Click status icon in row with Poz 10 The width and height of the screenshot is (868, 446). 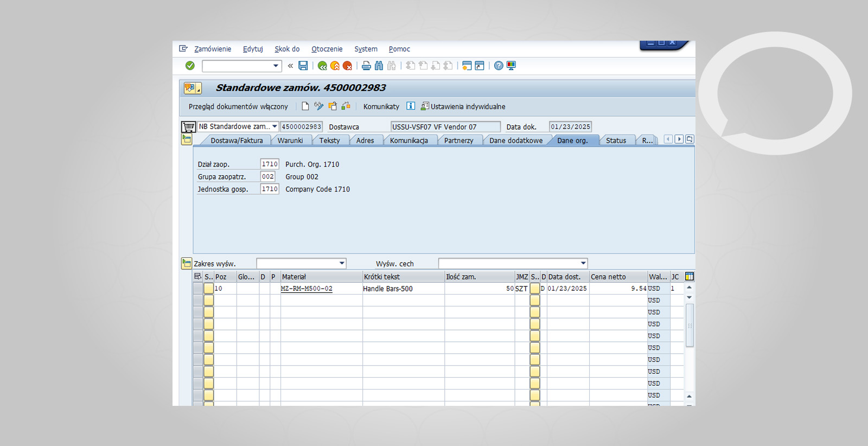pos(209,289)
